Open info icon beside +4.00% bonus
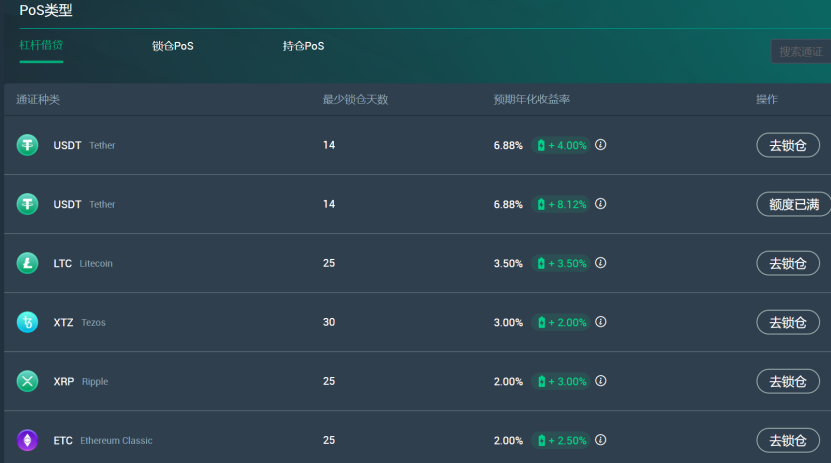This screenshot has width=831, height=463. click(600, 145)
